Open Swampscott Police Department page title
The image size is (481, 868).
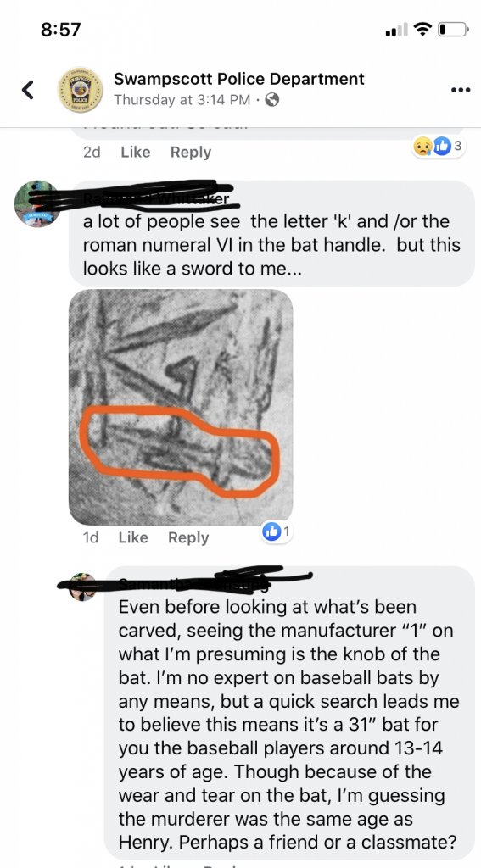coord(239,79)
